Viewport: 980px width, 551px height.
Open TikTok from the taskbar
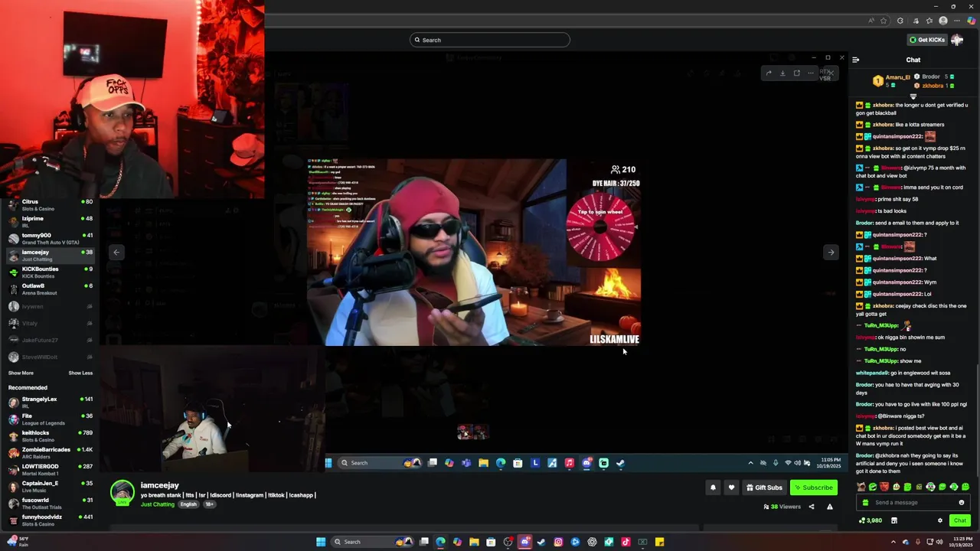[x=626, y=542]
